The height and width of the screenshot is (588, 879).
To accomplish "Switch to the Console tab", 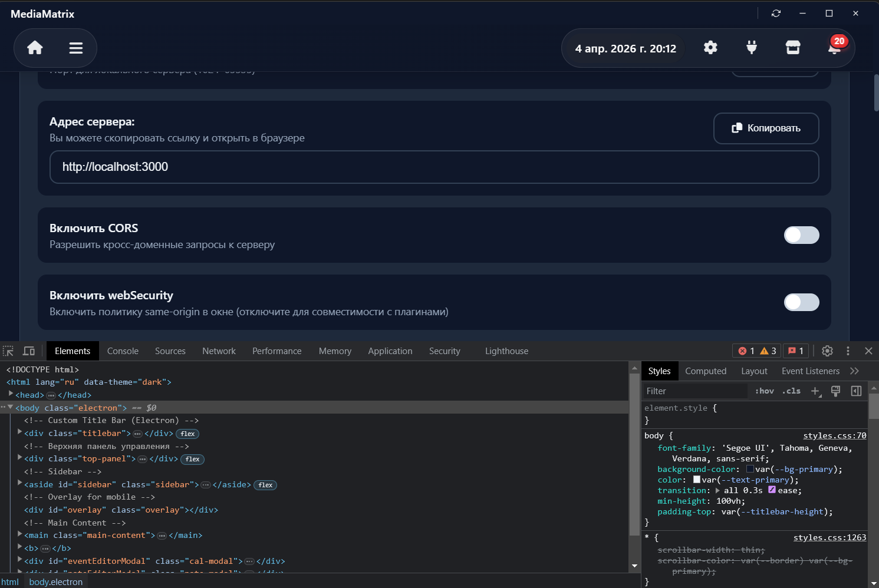I will [x=123, y=351].
